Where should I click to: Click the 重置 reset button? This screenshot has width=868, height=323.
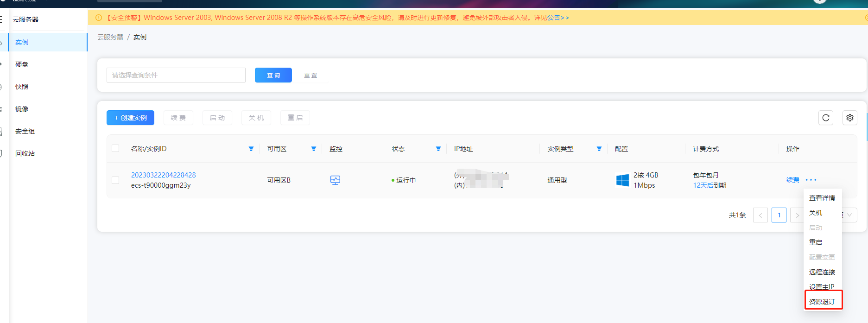310,75
